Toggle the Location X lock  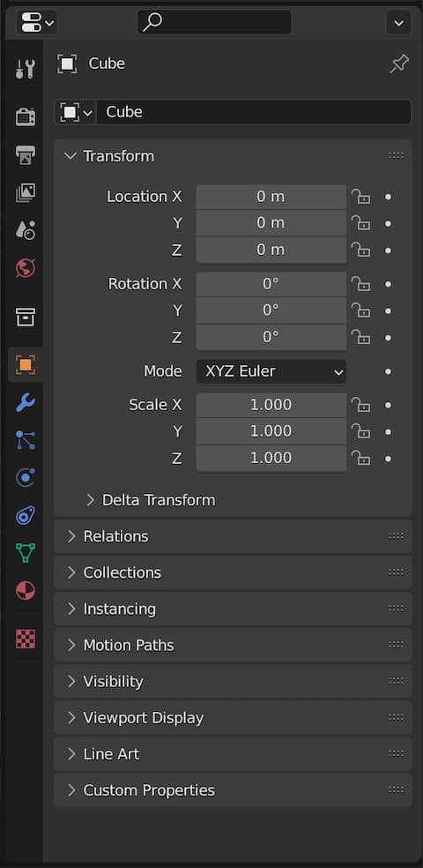(x=361, y=197)
